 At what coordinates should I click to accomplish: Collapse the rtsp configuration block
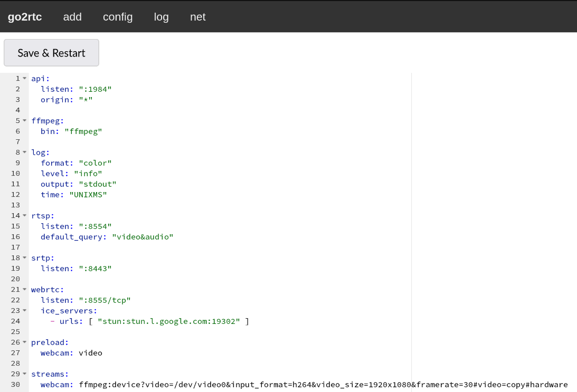[24, 215]
